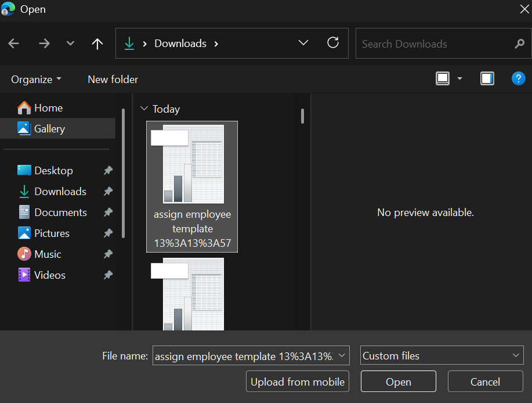Toggle the preview pane
The image size is (532, 403).
point(487,78)
